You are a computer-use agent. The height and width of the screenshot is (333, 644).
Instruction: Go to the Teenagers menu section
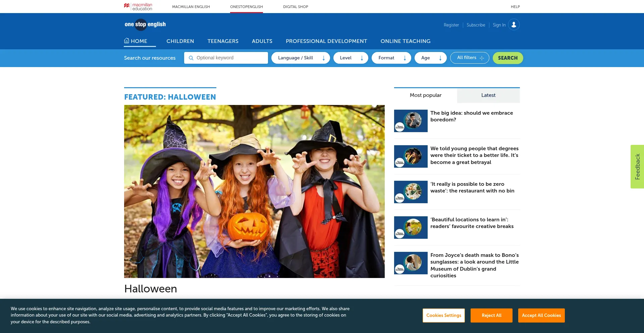pyautogui.click(x=223, y=41)
